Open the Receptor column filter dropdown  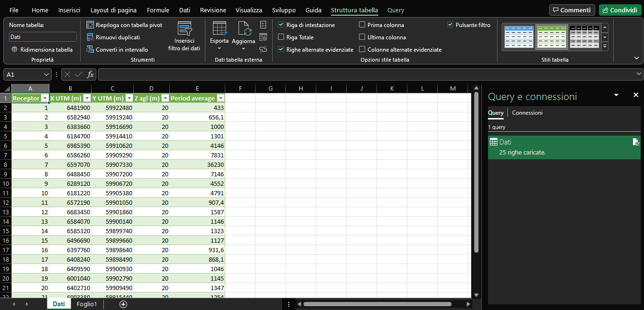click(x=45, y=98)
